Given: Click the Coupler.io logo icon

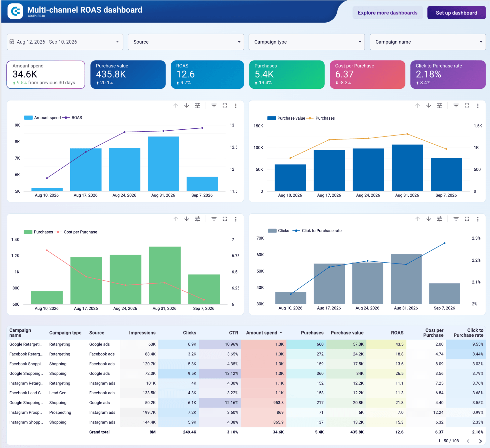Looking at the screenshot, I should point(15,11).
